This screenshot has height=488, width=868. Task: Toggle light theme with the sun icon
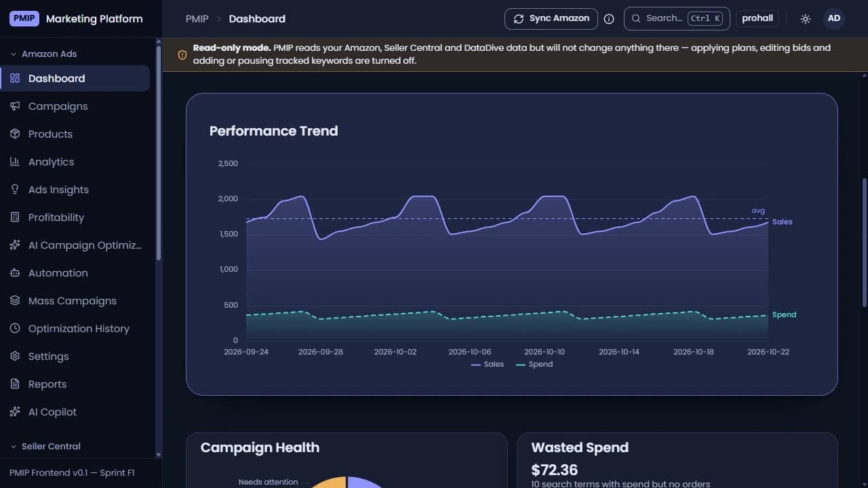[806, 19]
